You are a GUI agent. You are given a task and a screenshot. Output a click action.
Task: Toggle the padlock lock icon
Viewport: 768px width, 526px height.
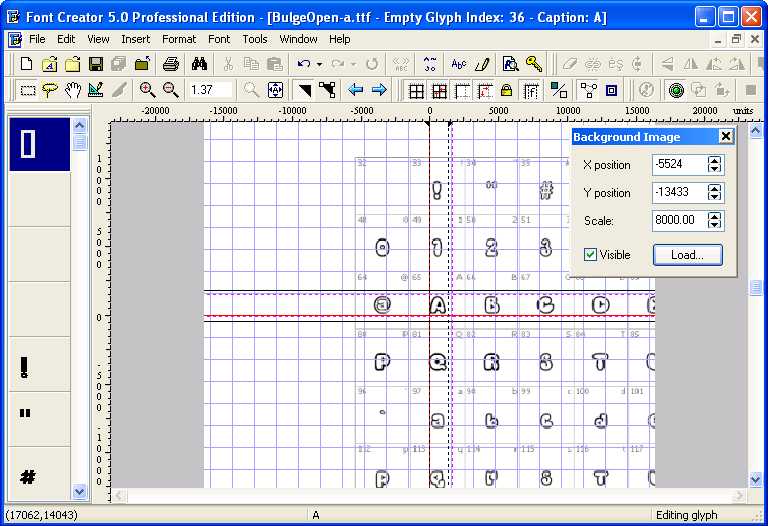coord(506,91)
